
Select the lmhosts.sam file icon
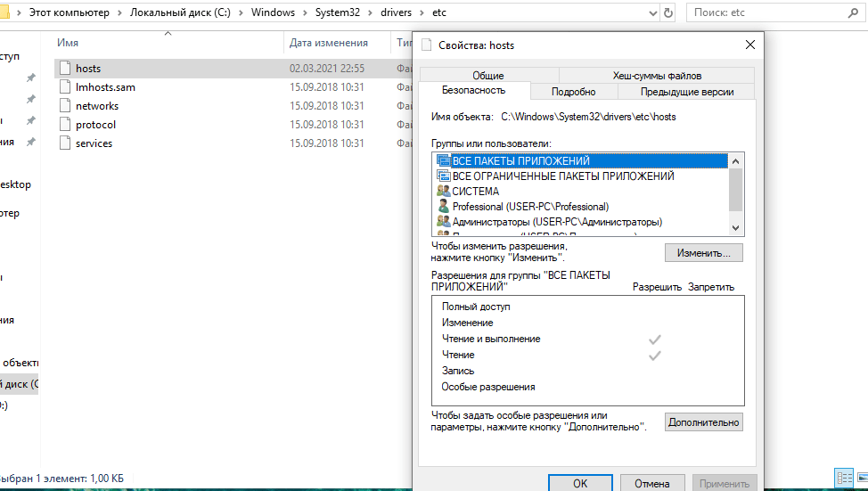pos(65,87)
